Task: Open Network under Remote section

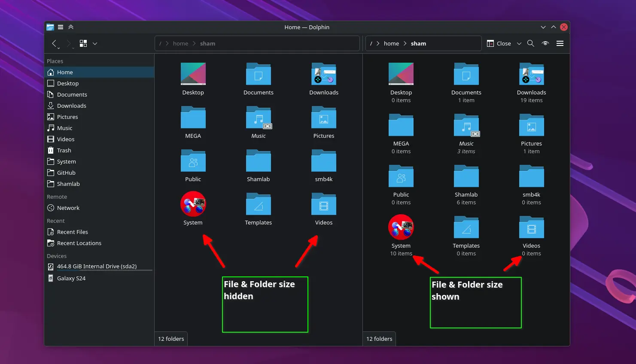Action: [68, 208]
